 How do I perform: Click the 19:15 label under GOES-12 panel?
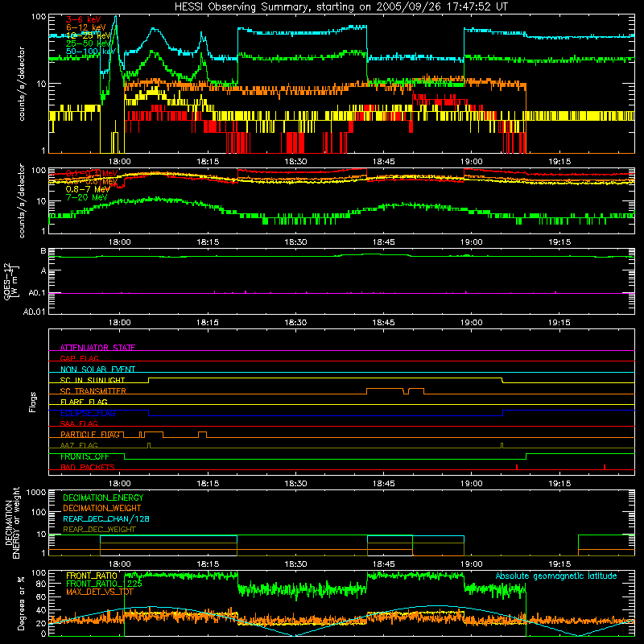click(x=559, y=323)
